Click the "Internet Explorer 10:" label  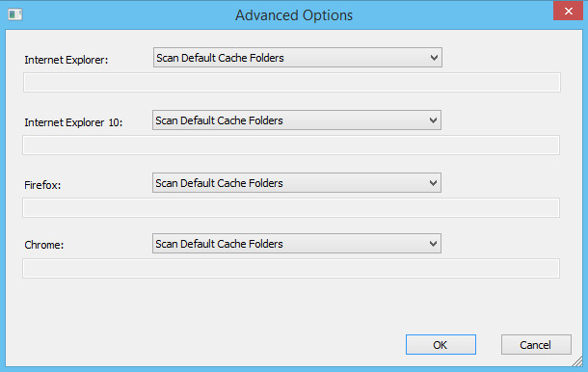coord(73,122)
